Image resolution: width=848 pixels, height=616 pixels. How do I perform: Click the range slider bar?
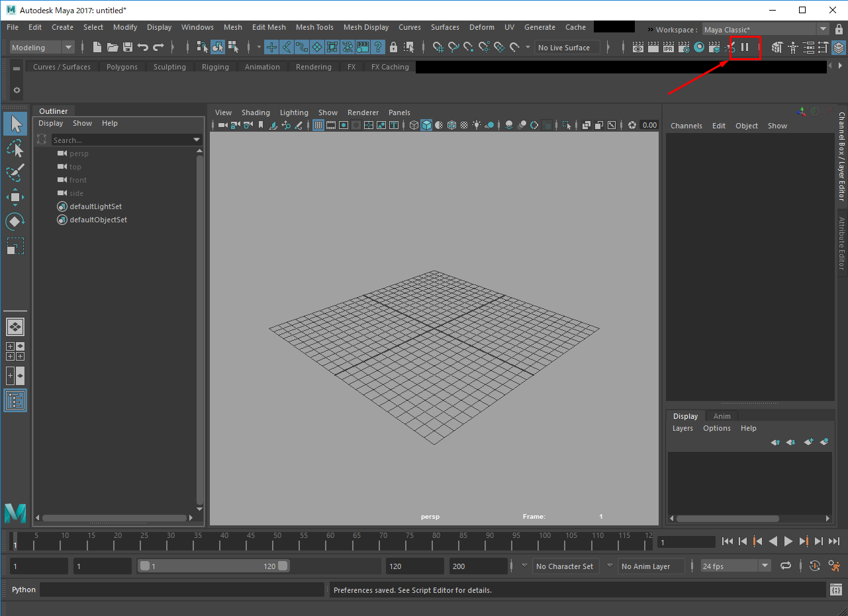coord(213,566)
